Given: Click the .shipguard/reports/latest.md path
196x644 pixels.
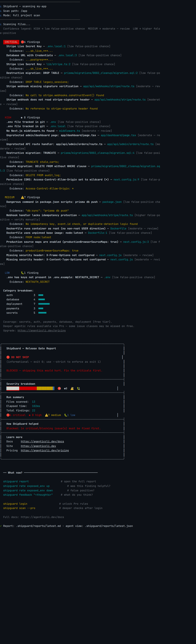Looking at the screenshot, I should click(x=38, y=526).
